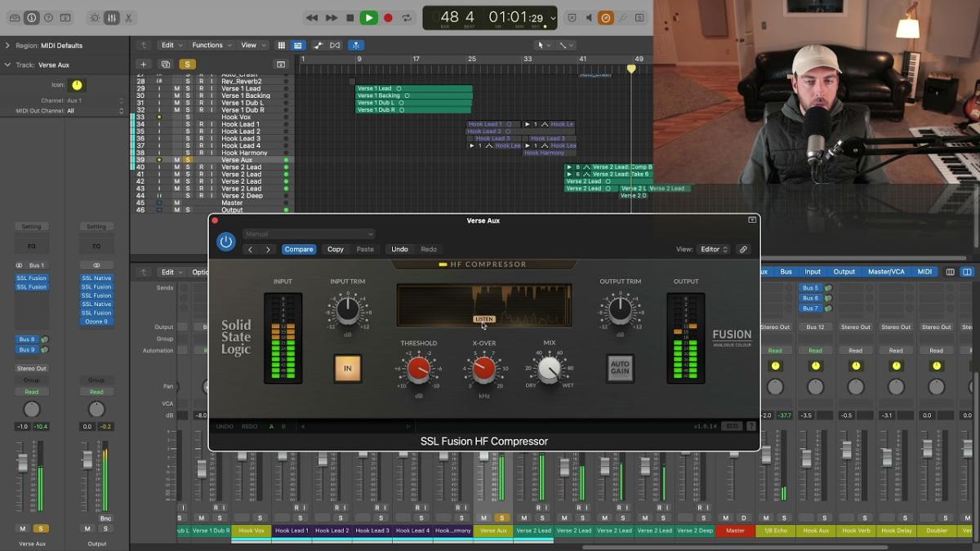This screenshot has height=551, width=980.
Task: Click the green Play button
Action: coord(369,17)
